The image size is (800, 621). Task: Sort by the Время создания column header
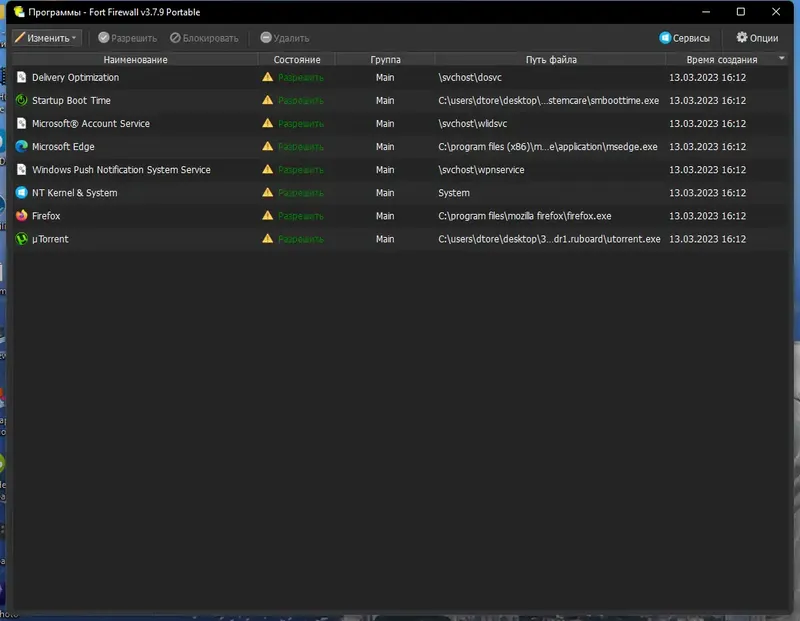(721, 59)
